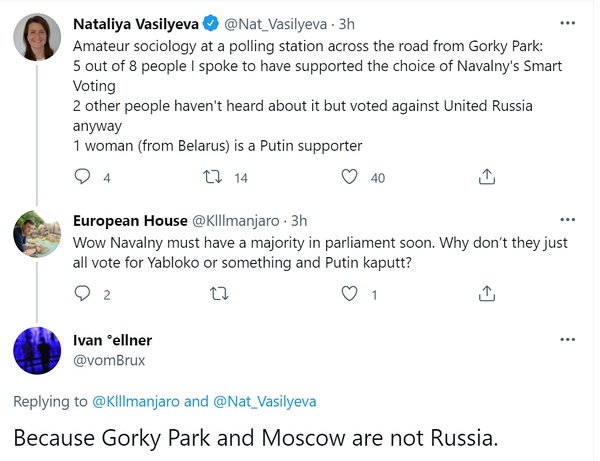600x461 pixels.
Task: Reply to European House's tweet
Action: tap(83, 294)
